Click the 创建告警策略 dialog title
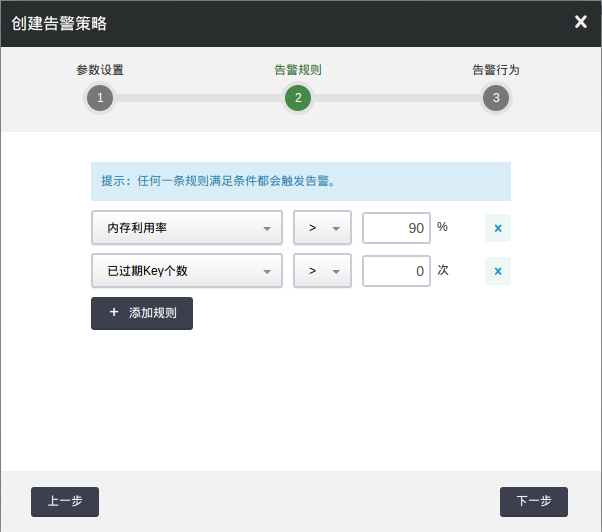Viewport: 602px width, 532px height. (x=59, y=23)
